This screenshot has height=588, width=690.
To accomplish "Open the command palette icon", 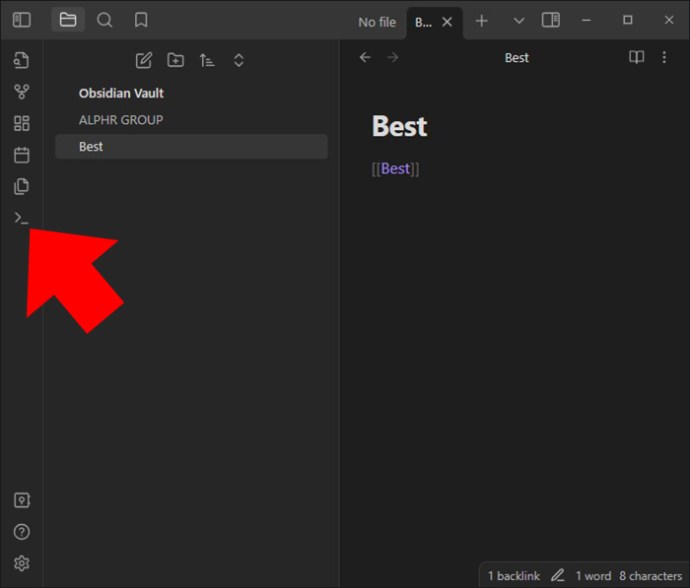I will (x=22, y=218).
